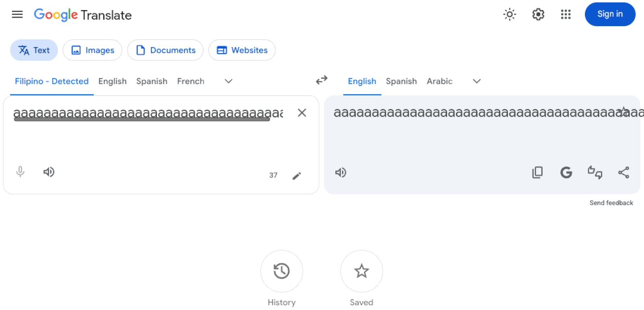Expand the target language list
Screen dimensions: 644x310
coord(477,81)
